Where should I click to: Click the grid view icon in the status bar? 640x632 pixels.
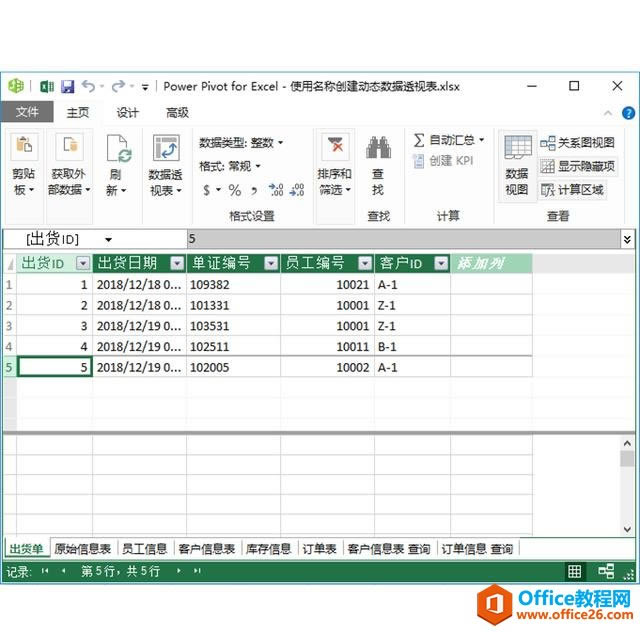click(x=574, y=571)
